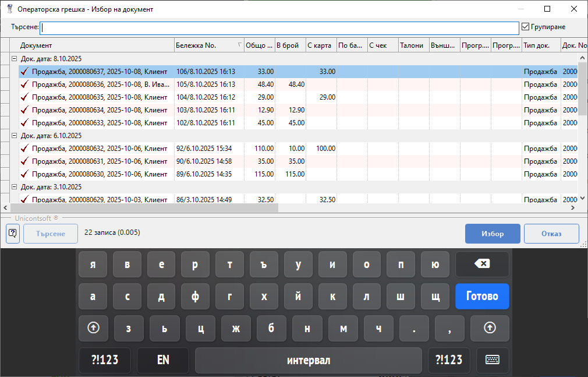Confirm selection with the Избор button
Viewport: 588px width, 377px height.
tap(492, 234)
